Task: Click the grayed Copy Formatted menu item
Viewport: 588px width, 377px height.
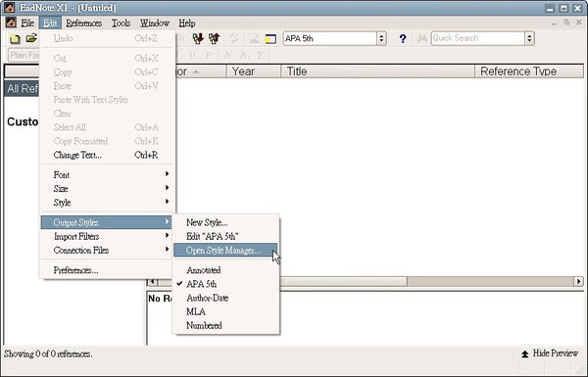Action: tap(107, 141)
